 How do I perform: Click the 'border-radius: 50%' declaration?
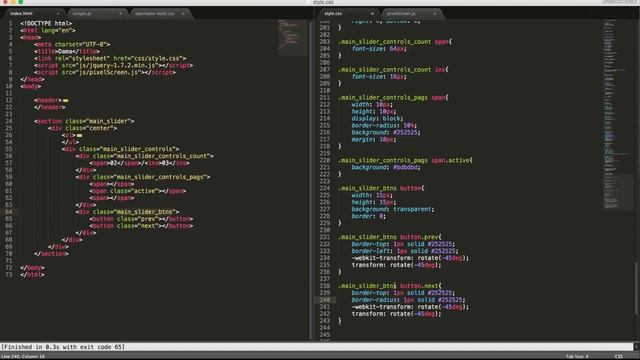[384, 125]
